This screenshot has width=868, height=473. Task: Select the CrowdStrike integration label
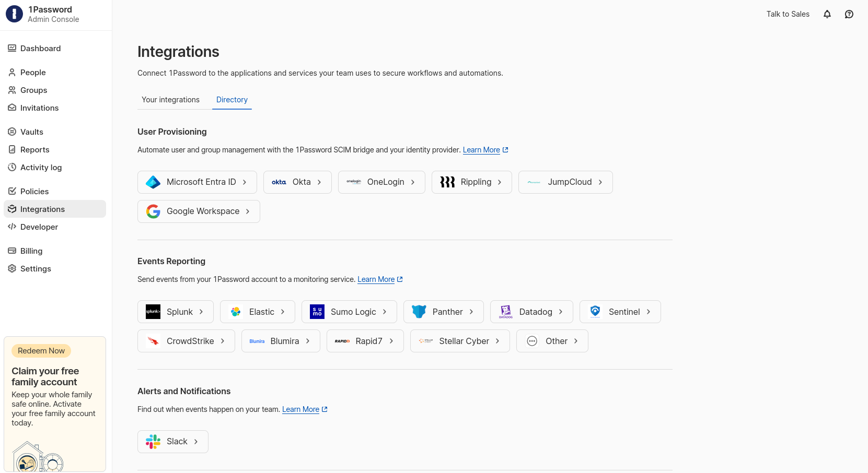[x=190, y=341]
